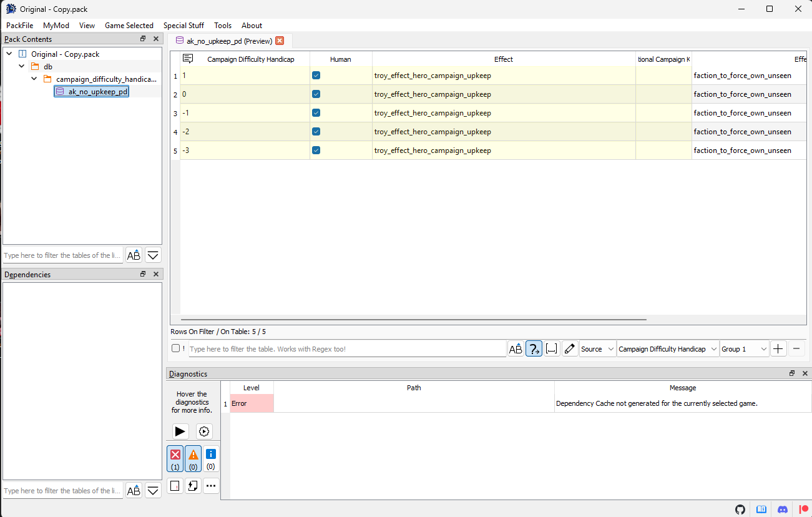Toggle case-sensitive AB button on table filter

click(x=516, y=349)
